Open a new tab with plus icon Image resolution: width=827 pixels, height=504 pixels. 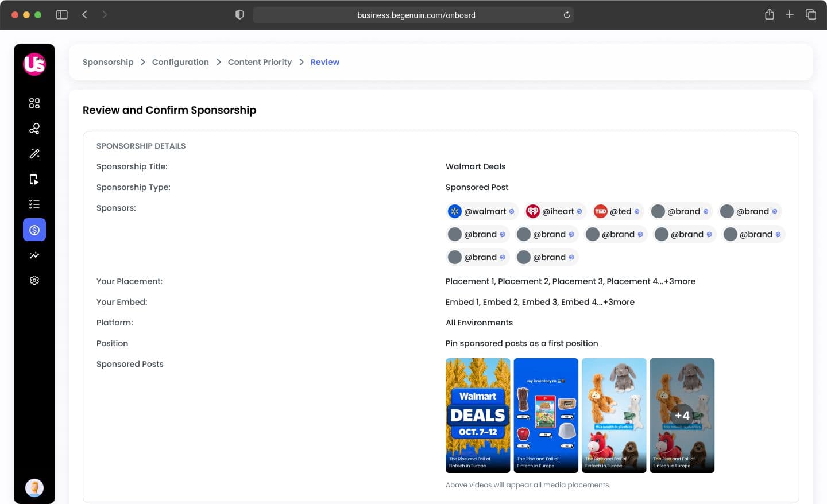pos(790,15)
